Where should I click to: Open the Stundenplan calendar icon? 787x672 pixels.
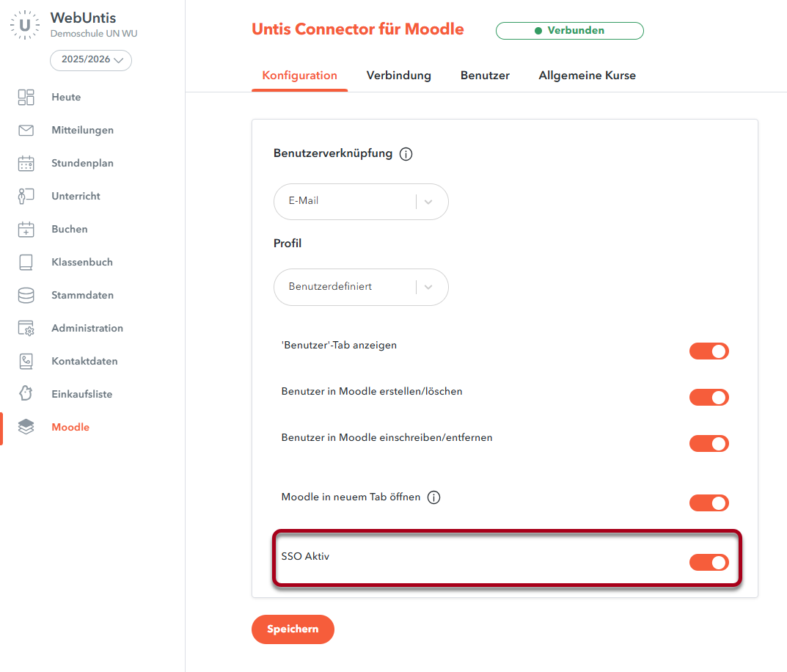26,163
